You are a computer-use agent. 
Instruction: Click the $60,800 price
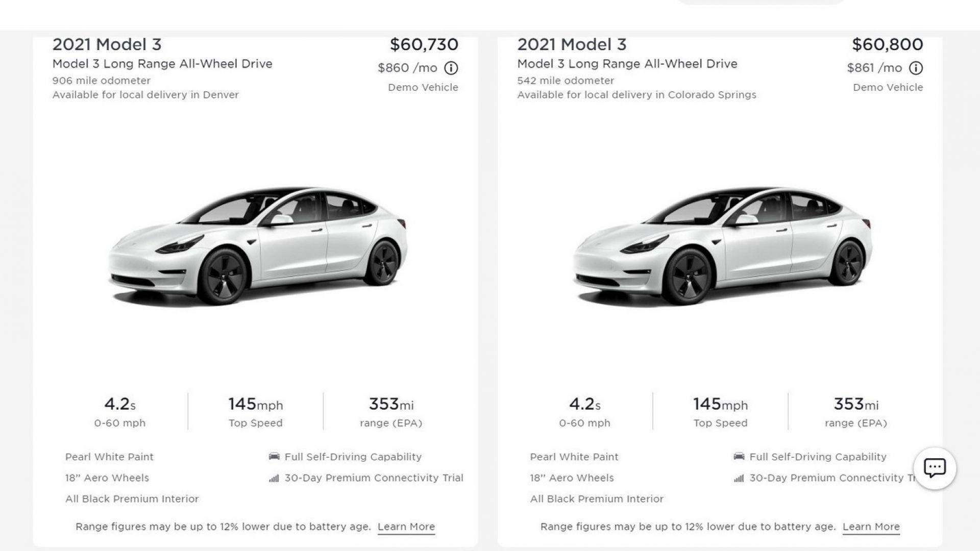pyautogui.click(x=888, y=45)
